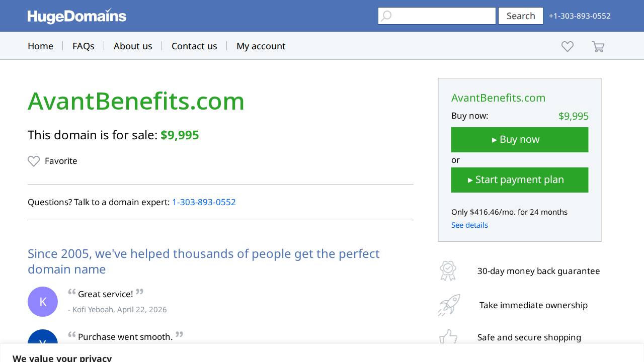Click the HugeDomains logo
Screen dimensions: 644x362
[76, 16]
